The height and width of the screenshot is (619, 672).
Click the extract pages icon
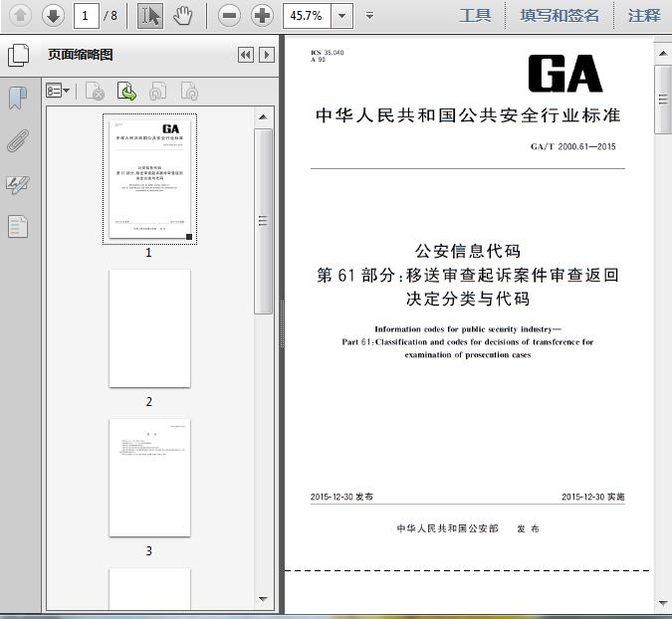[x=126, y=91]
